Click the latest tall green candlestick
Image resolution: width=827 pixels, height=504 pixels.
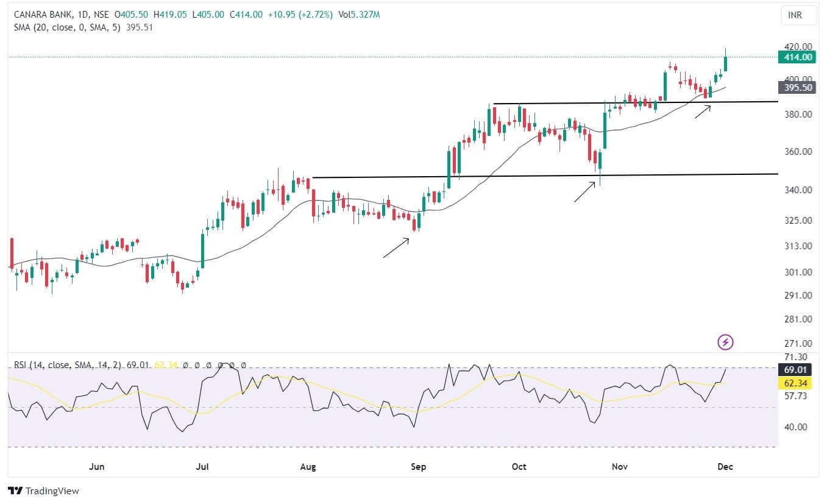point(725,63)
